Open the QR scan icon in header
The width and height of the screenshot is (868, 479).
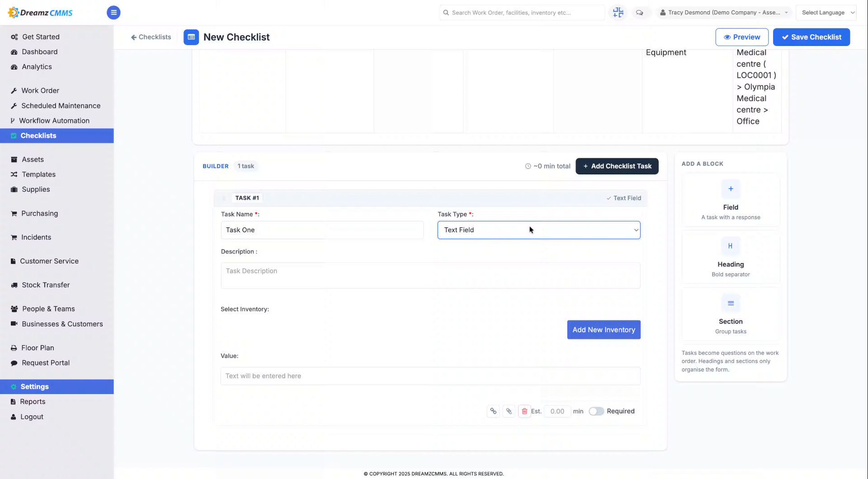[618, 13]
